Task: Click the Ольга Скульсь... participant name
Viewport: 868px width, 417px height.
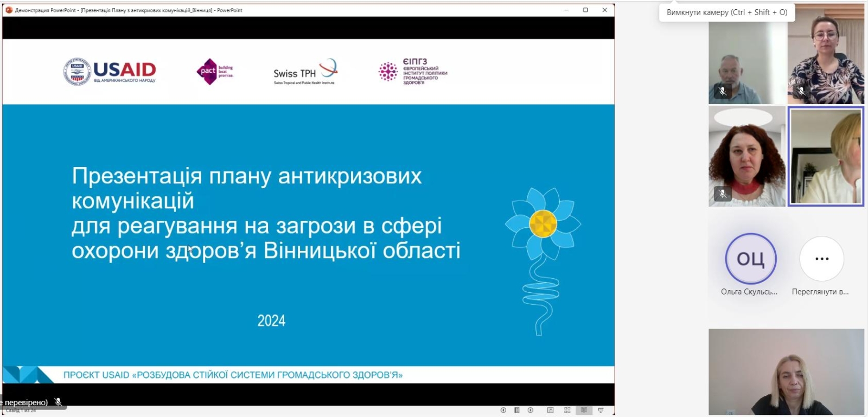Action: [x=749, y=292]
